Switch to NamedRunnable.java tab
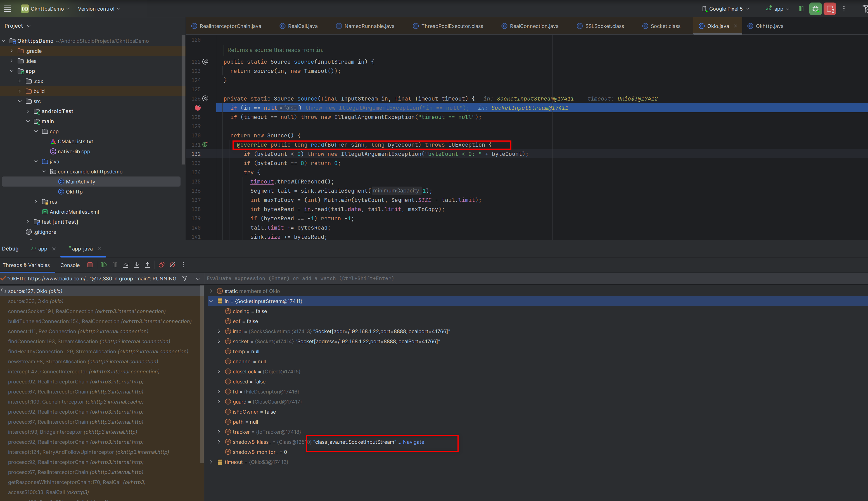This screenshot has width=868, height=501. click(x=365, y=26)
